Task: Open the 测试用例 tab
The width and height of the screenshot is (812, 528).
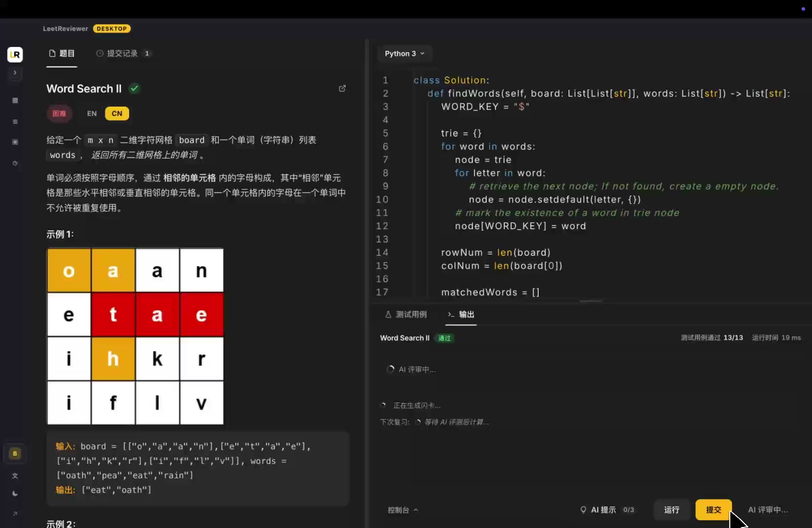Action: [406, 314]
